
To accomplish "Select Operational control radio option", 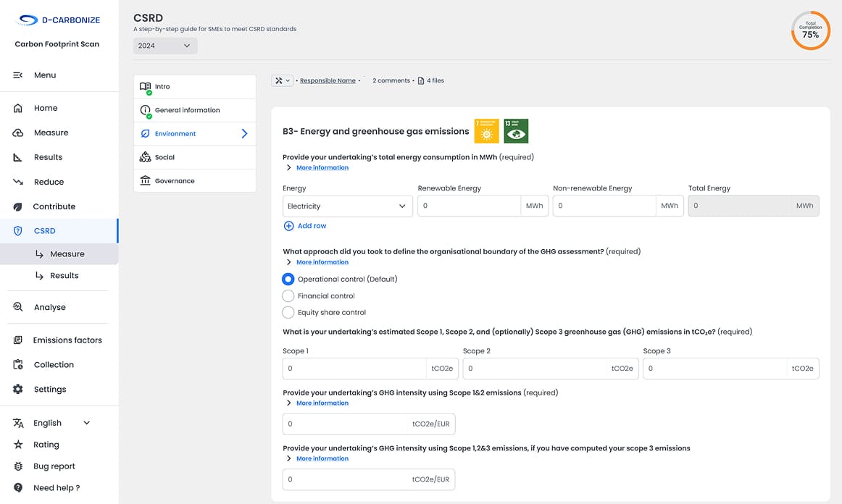I will (x=288, y=279).
